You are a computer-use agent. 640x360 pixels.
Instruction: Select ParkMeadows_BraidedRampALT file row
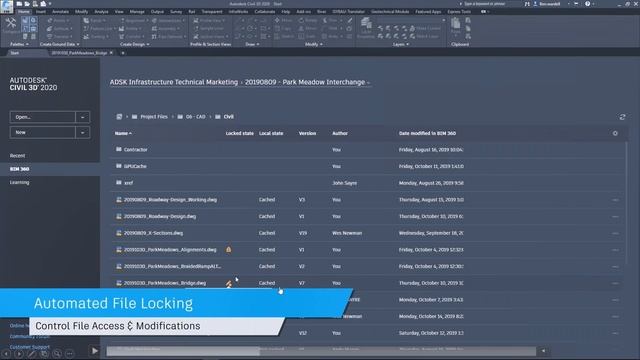pyautogui.click(x=367, y=266)
